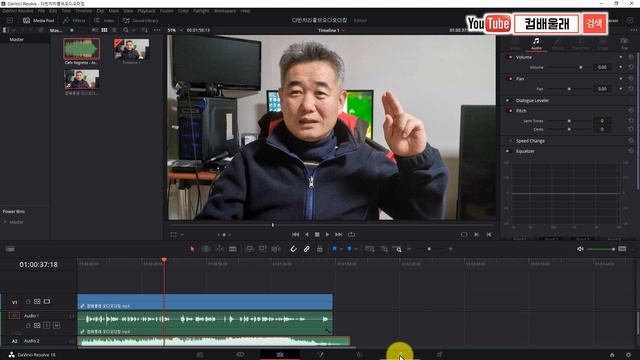Switch media pool to thumbnail view
Screen dimensions: 640x360
(104, 30)
